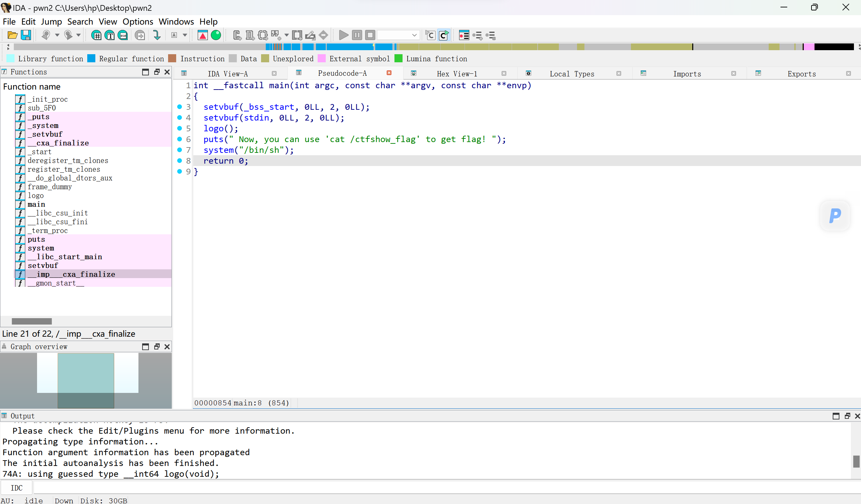Open the Jump menu
This screenshot has width=861, height=504.
click(51, 22)
